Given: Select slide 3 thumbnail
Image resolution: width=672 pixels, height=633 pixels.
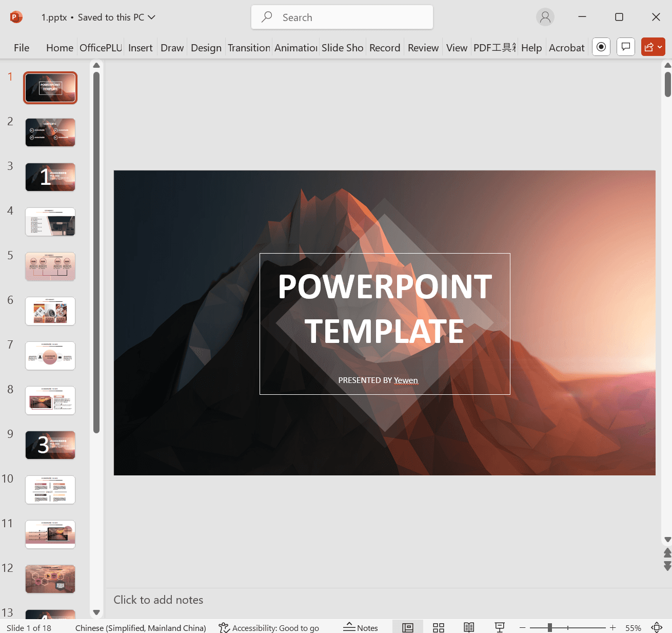Looking at the screenshot, I should (50, 177).
